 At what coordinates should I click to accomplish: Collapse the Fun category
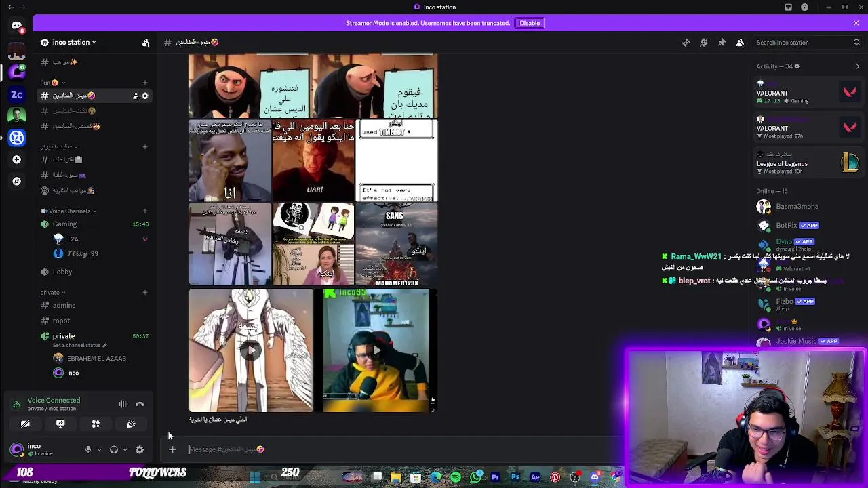pos(52,83)
